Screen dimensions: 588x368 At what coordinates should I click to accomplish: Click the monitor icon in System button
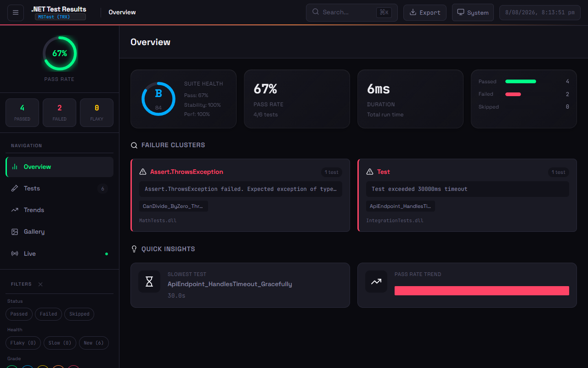461,12
